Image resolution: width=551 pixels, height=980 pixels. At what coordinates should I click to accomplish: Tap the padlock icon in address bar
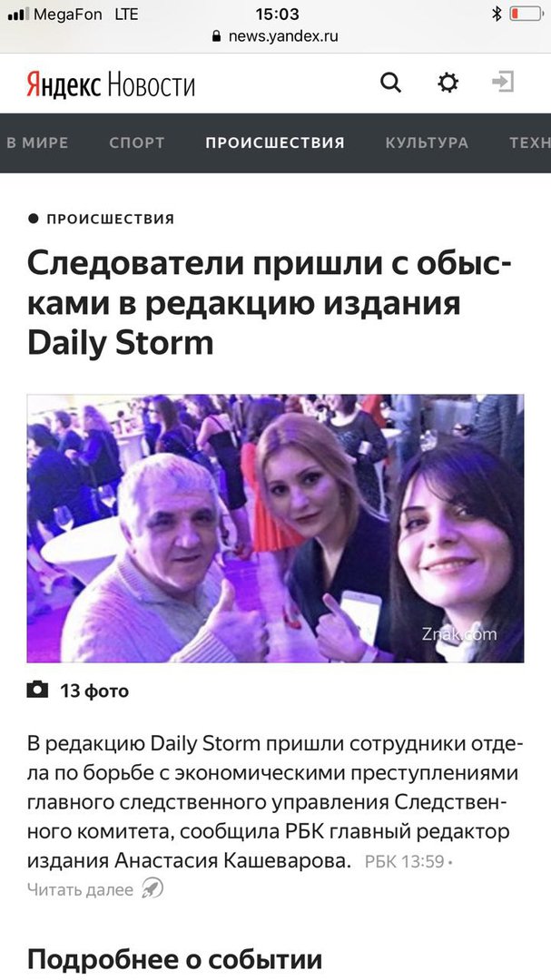click(x=217, y=35)
